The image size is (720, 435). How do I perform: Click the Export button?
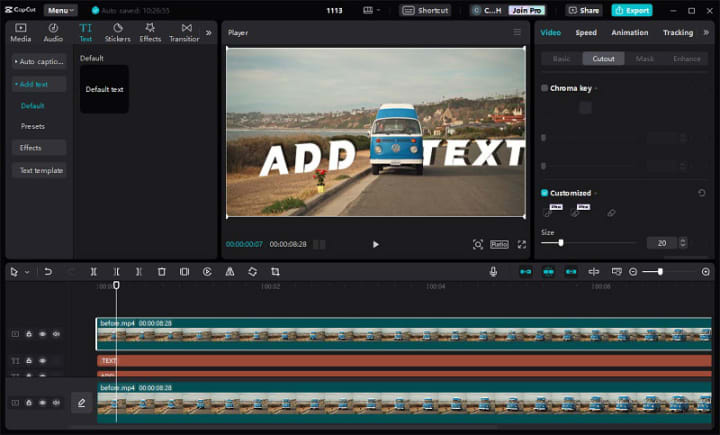click(x=632, y=10)
